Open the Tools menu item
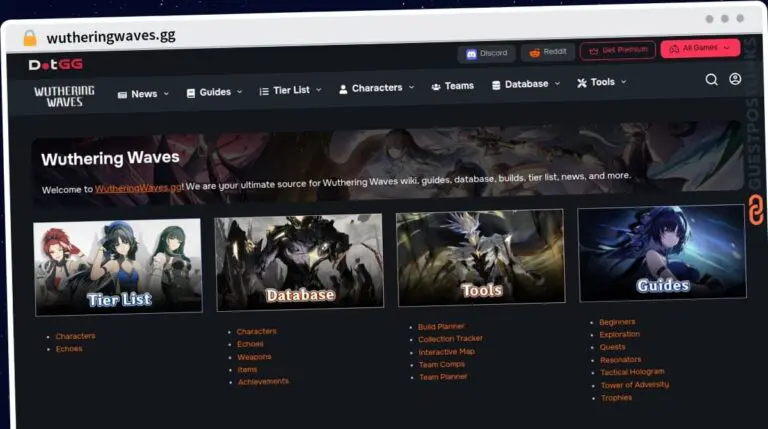The height and width of the screenshot is (429, 768). click(x=602, y=82)
